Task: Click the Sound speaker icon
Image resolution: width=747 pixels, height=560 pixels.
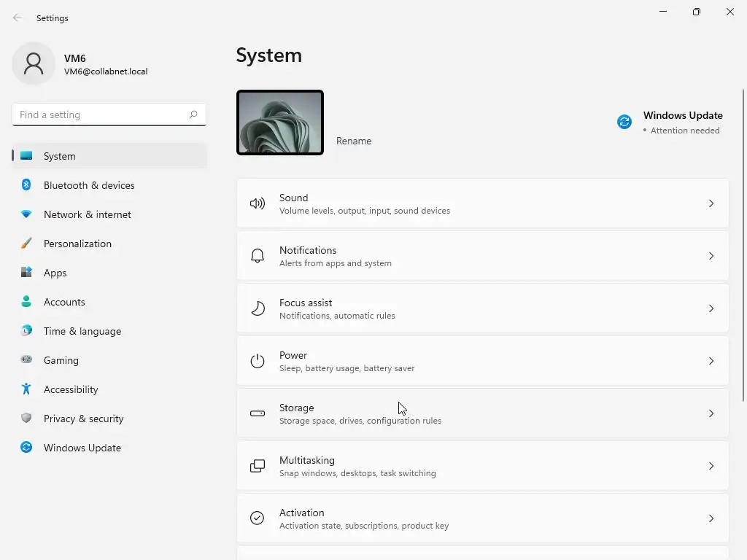Action: click(x=258, y=203)
